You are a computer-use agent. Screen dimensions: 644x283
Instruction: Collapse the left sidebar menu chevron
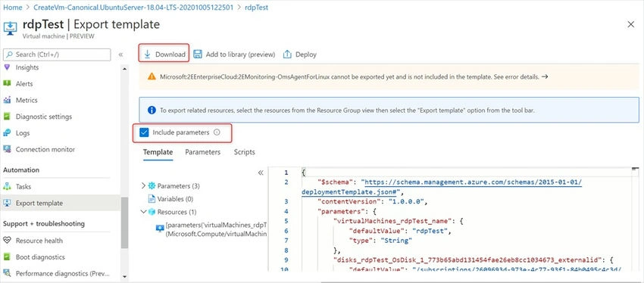pos(120,54)
